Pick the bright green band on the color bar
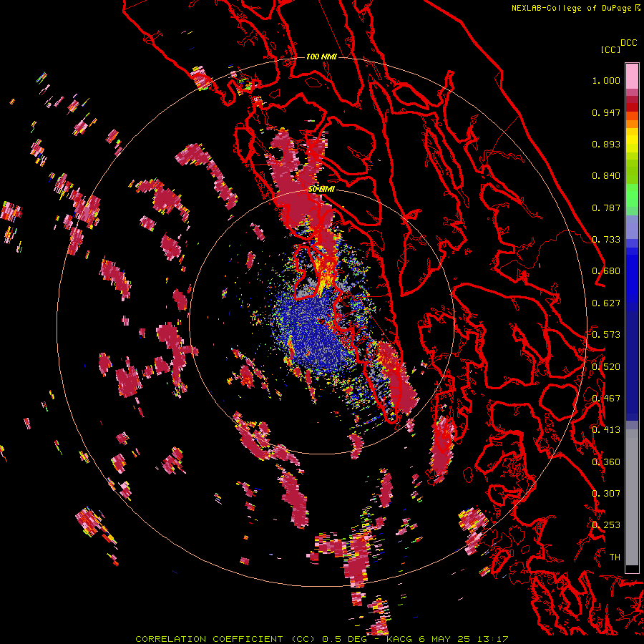The image size is (644, 644). pos(632,195)
